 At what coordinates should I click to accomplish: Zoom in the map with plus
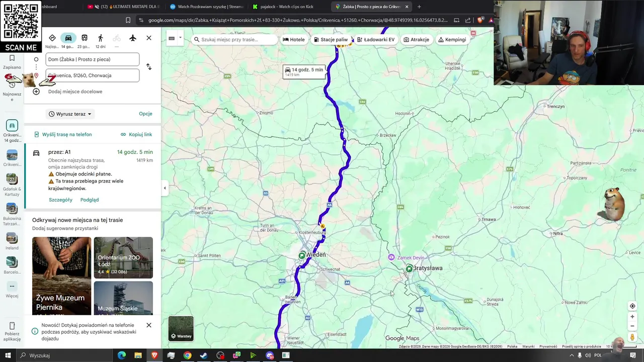(x=632, y=317)
